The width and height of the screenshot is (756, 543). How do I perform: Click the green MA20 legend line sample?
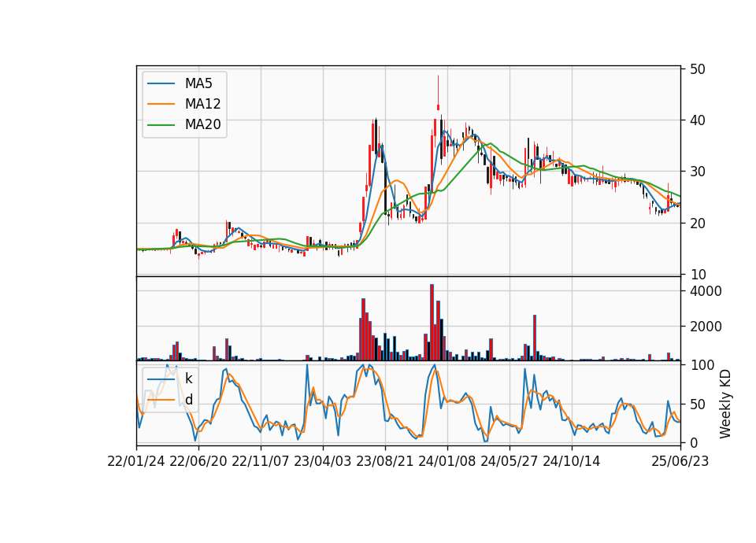point(161,125)
